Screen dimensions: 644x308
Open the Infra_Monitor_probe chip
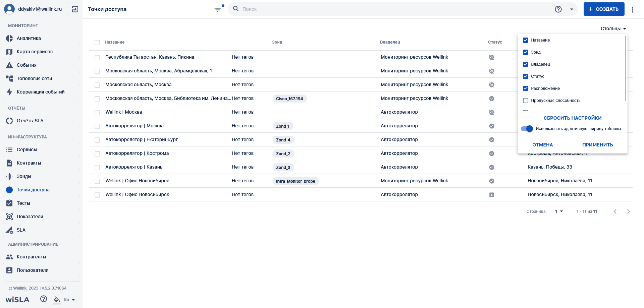point(296,181)
